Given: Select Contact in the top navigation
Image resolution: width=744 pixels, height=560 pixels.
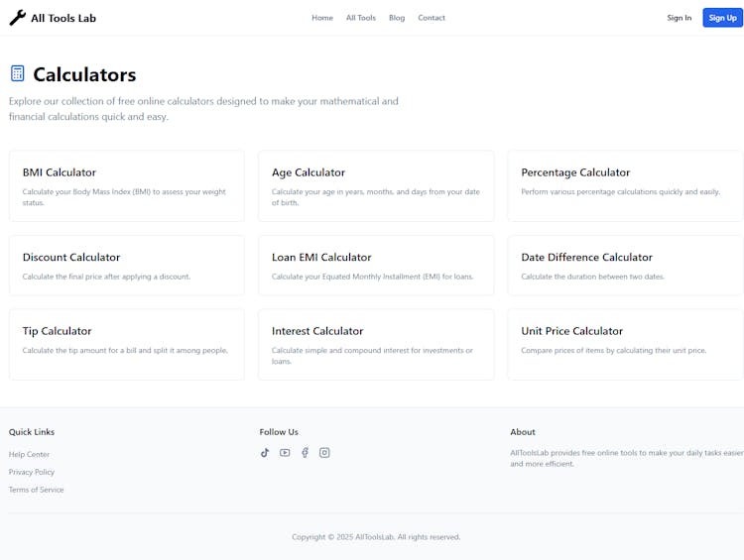Looking at the screenshot, I should coord(432,18).
